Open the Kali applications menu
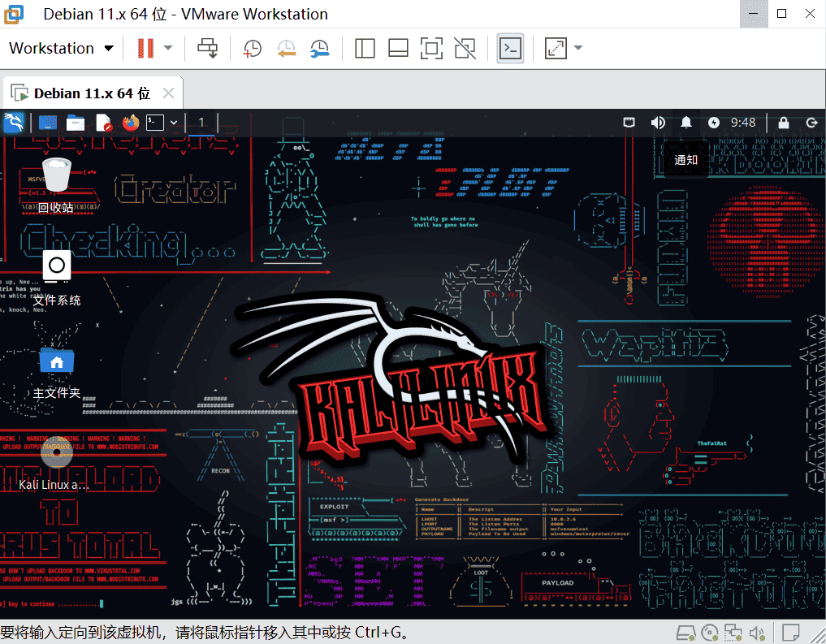This screenshot has width=826, height=644. (13, 123)
